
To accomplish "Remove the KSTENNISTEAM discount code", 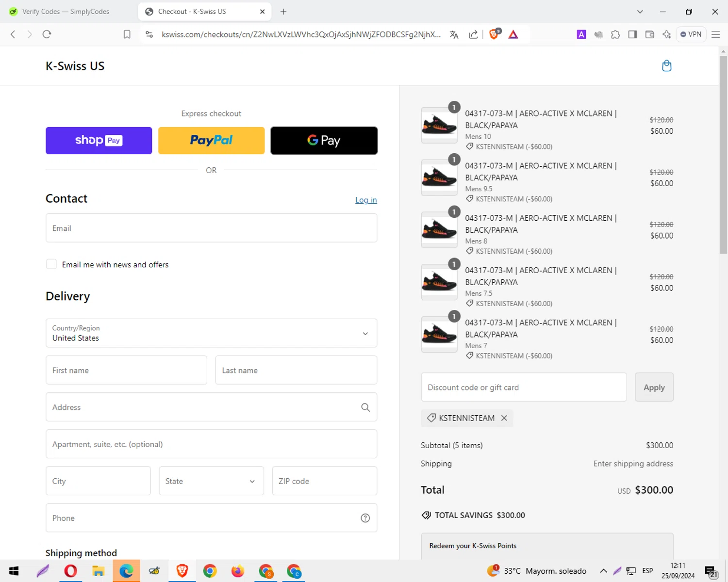I will (x=504, y=418).
